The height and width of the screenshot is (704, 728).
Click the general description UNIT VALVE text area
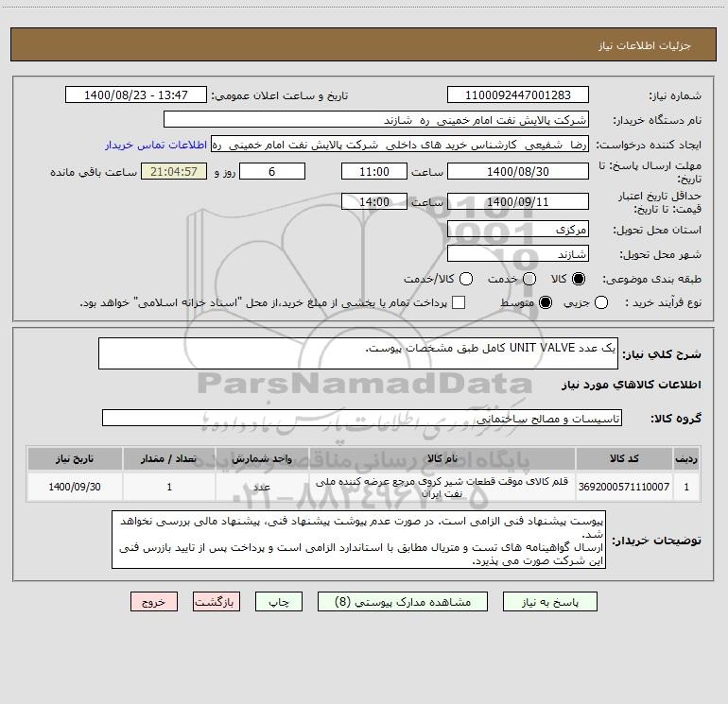click(x=358, y=353)
